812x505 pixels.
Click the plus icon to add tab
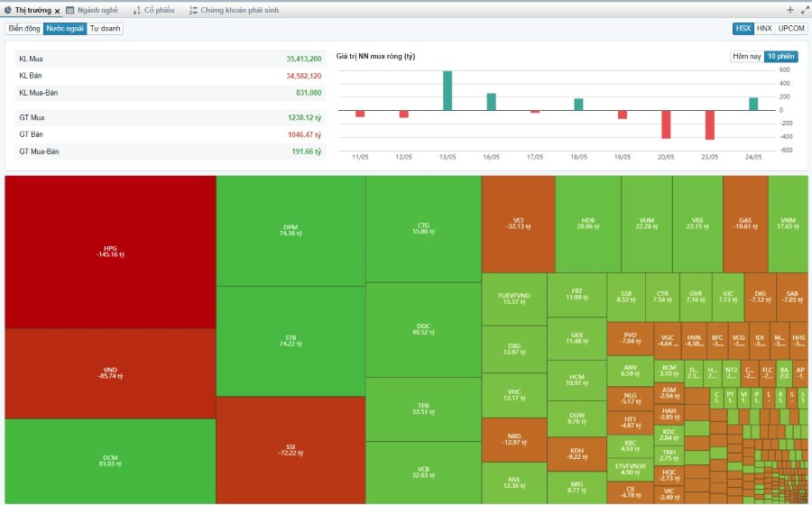coord(789,10)
